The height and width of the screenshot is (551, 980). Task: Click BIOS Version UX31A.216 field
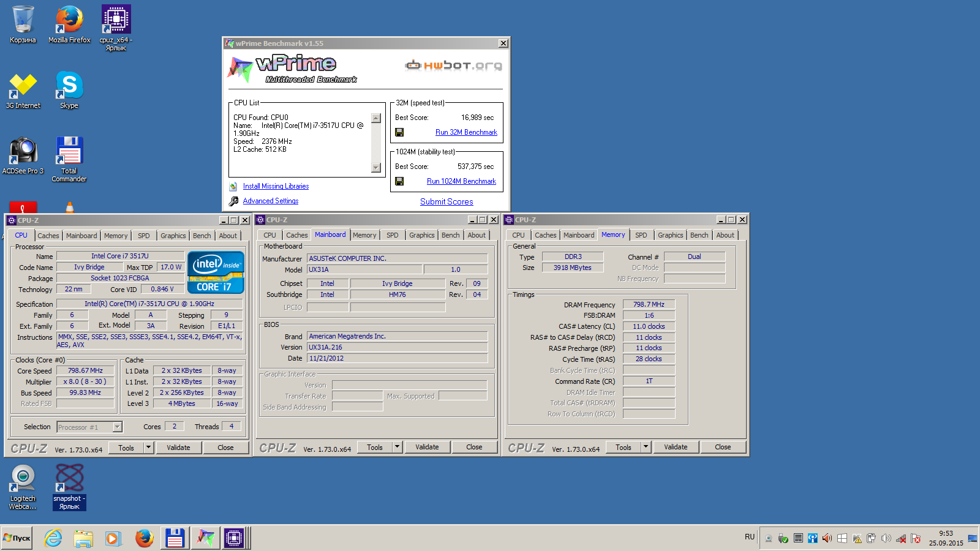398,347
